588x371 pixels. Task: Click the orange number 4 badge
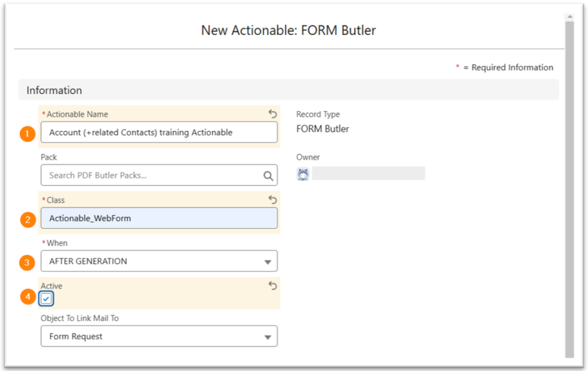coord(27,297)
